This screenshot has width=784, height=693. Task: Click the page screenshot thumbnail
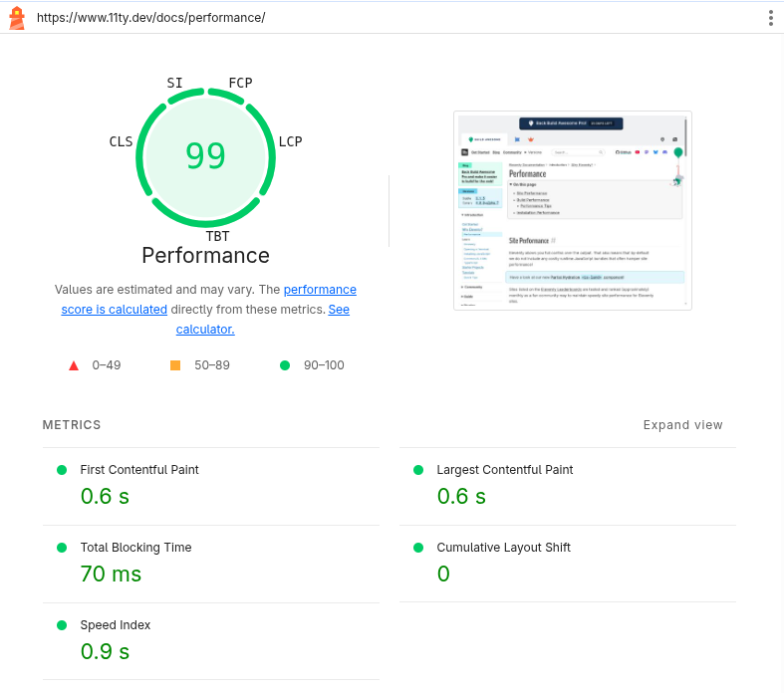tap(573, 210)
